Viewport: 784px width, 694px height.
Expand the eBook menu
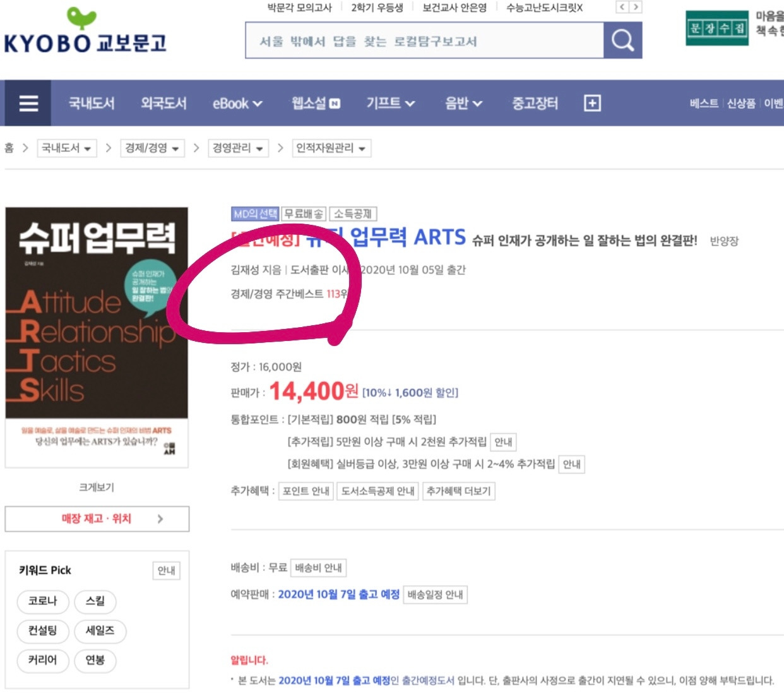[x=237, y=103]
